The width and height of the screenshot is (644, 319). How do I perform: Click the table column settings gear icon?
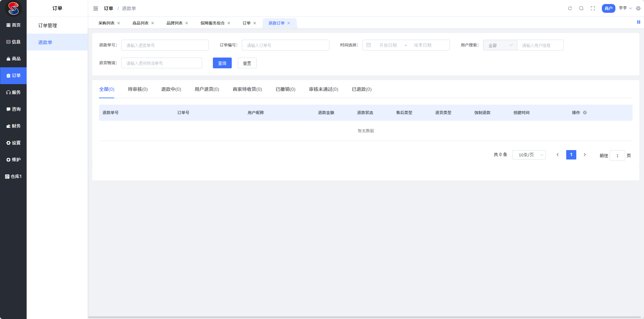[585, 113]
